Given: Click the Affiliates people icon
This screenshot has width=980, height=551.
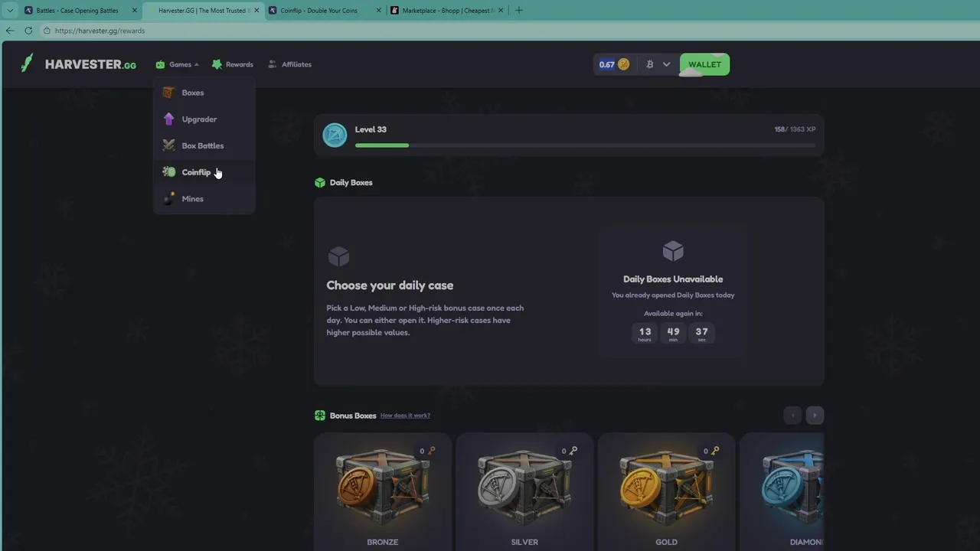Looking at the screenshot, I should 272,64.
